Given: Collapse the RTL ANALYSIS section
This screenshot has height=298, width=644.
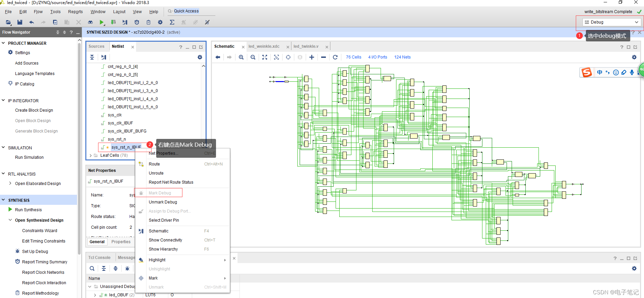Looking at the screenshot, I should click(3, 174).
